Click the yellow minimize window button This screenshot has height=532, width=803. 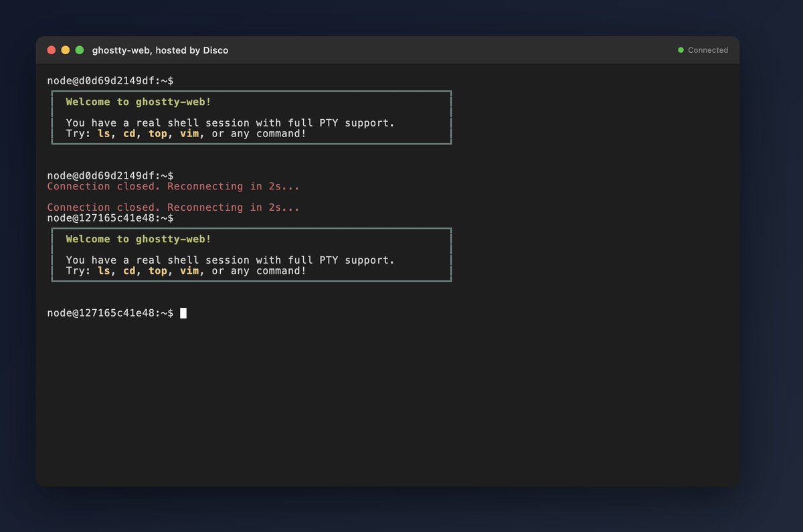[x=66, y=50]
